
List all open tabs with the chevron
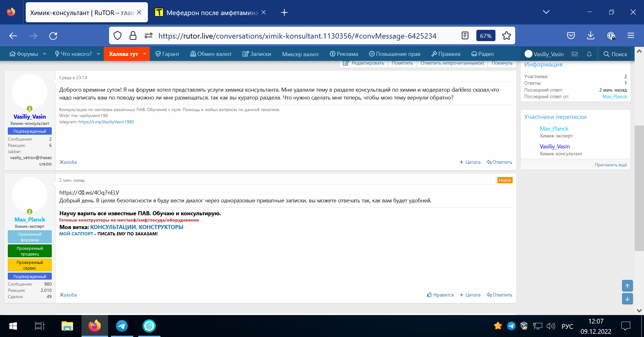(x=546, y=12)
